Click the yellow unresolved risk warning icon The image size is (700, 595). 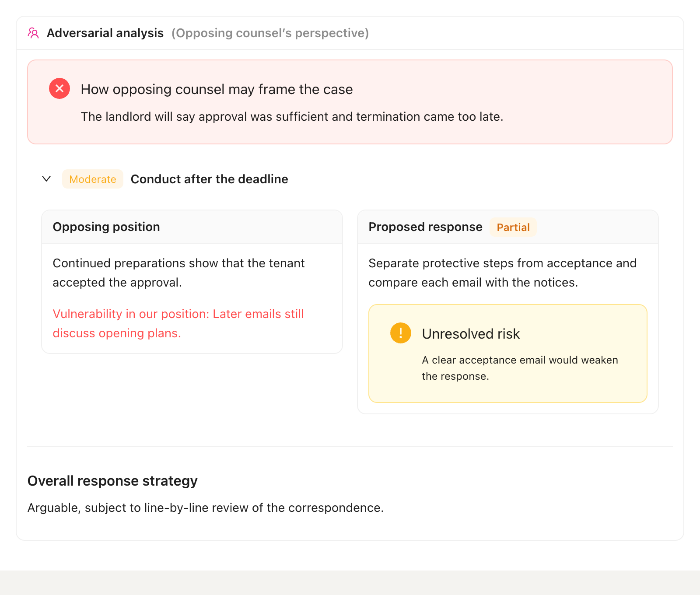401,333
